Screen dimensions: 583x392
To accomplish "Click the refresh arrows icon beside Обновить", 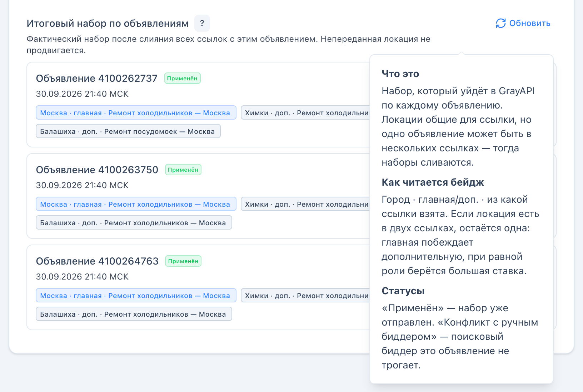I will [x=501, y=23].
